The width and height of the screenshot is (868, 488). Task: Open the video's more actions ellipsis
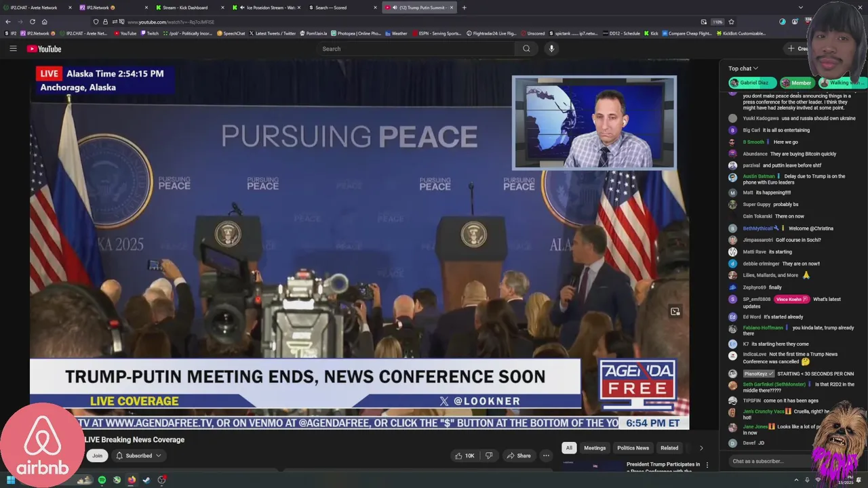coord(546,455)
